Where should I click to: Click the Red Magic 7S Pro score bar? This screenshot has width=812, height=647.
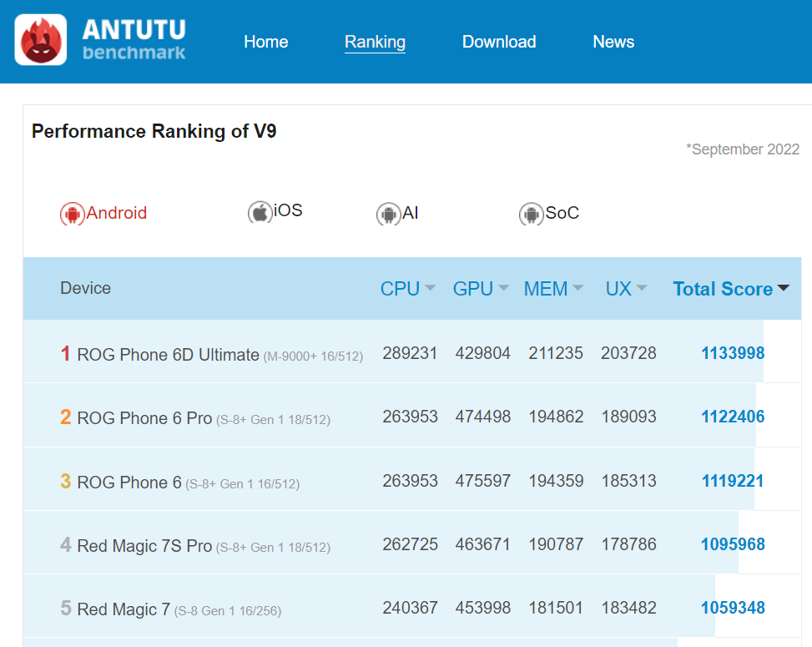pos(733,543)
